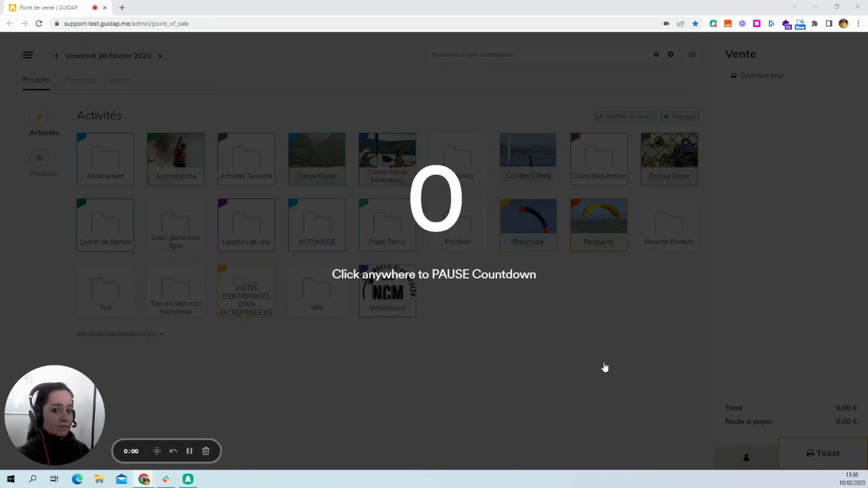868x488 pixels.
Task: Open the Activites Terrestre folder
Action: [x=246, y=159]
